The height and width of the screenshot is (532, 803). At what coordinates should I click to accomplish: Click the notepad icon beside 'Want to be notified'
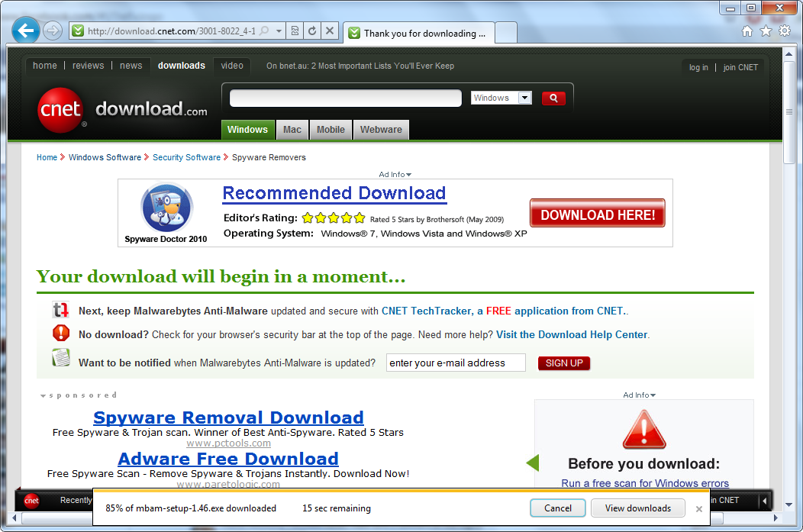click(x=61, y=357)
